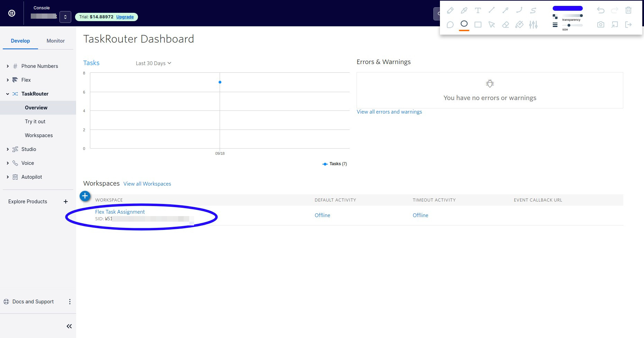Click the Tasks heading link
Image resolution: width=644 pixels, height=338 pixels.
[91, 63]
